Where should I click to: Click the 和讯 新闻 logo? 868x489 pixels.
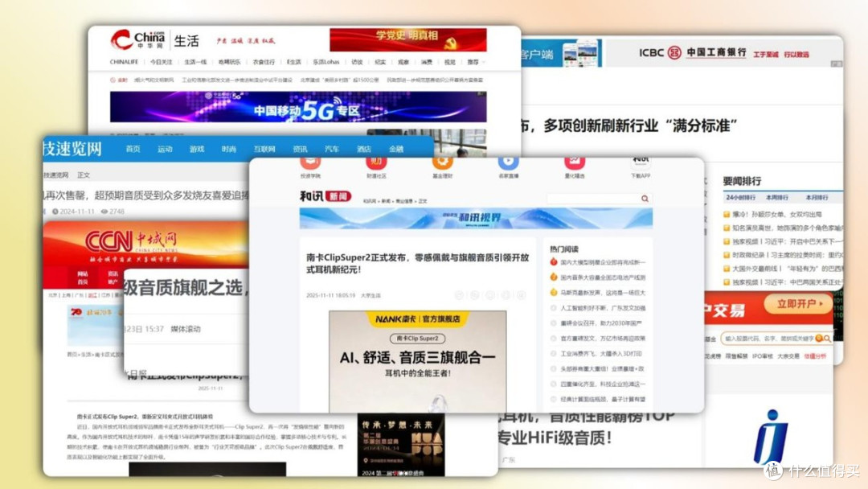coord(325,196)
